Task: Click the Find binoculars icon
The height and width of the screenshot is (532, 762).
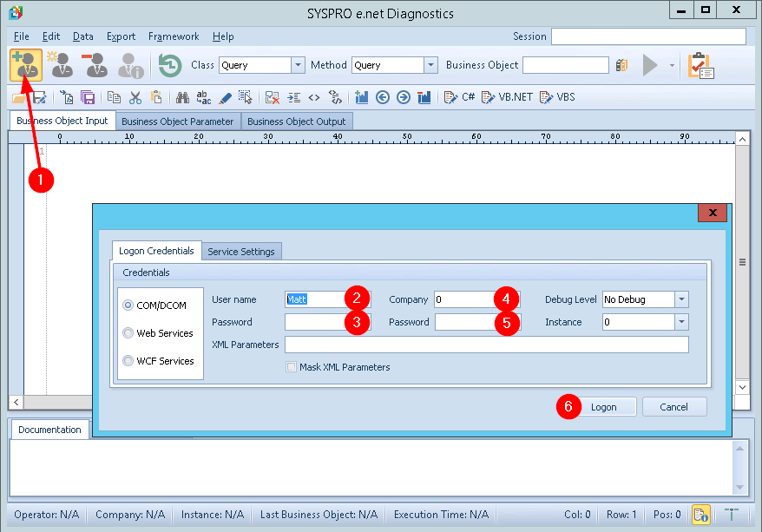Action: coord(182,98)
